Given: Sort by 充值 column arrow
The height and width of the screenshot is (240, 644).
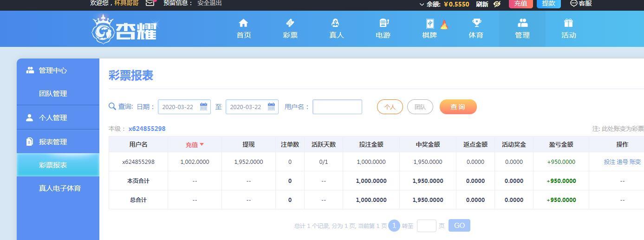Looking at the screenshot, I should (x=202, y=144).
